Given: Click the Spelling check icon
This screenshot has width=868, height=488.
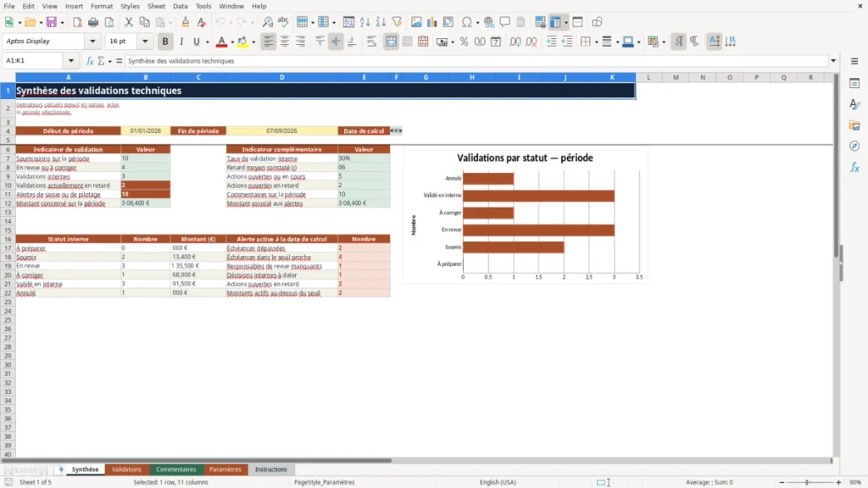Looking at the screenshot, I should click(x=283, y=22).
